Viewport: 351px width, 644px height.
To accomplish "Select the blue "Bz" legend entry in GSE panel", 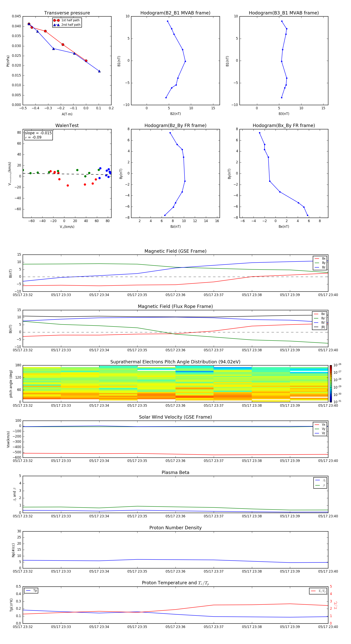I will (x=320, y=267).
